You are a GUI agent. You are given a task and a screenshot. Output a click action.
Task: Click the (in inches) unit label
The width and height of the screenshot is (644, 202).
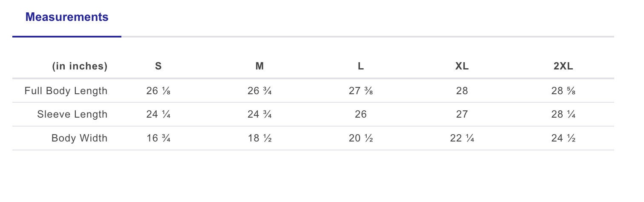[x=80, y=66]
